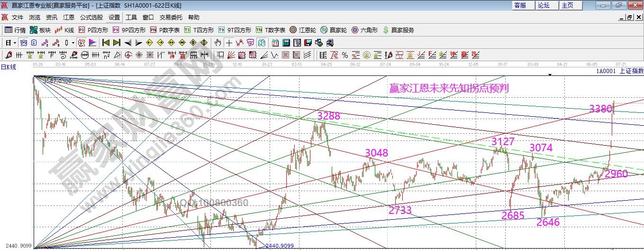Click the 六角形 hexagon tool icon

coord(364,30)
